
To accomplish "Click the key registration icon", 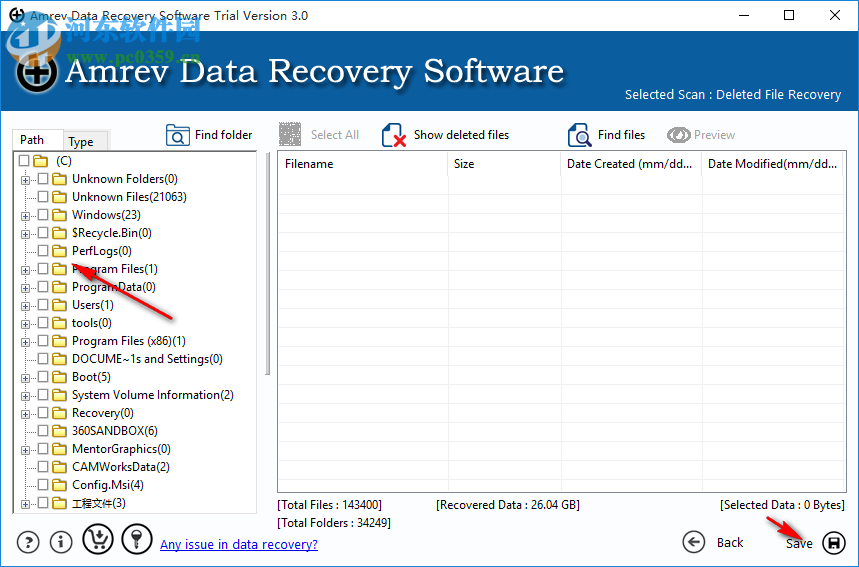I will click(x=137, y=539).
